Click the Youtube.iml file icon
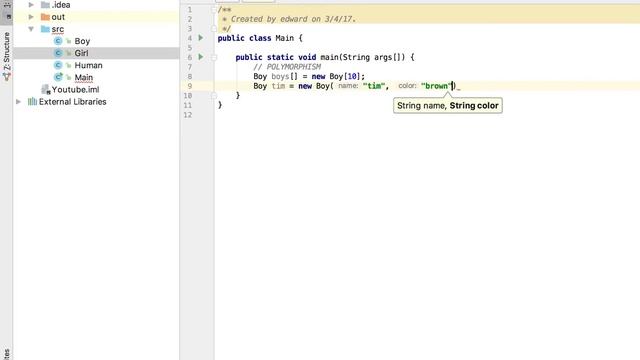The image size is (640, 360). click(46, 89)
